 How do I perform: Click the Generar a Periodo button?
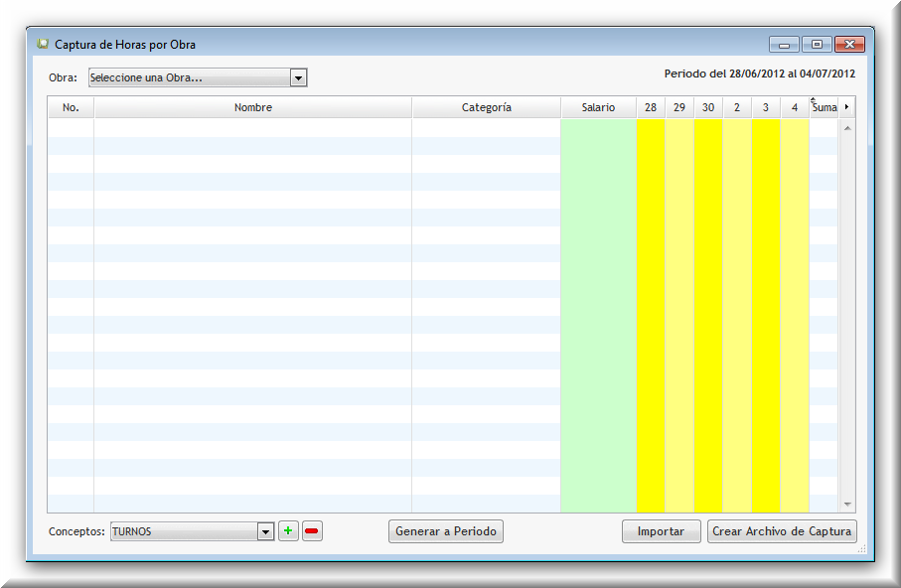446,531
